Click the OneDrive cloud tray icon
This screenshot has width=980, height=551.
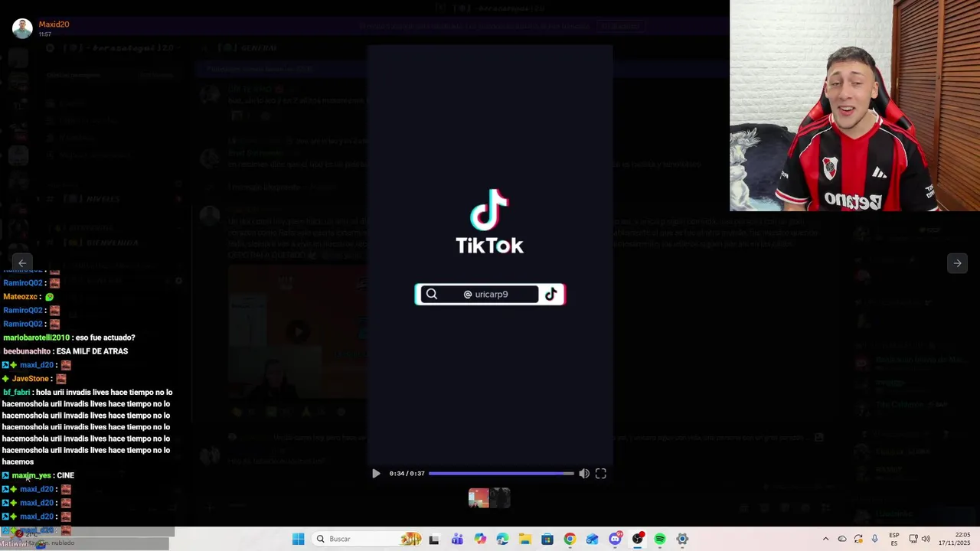tap(842, 539)
